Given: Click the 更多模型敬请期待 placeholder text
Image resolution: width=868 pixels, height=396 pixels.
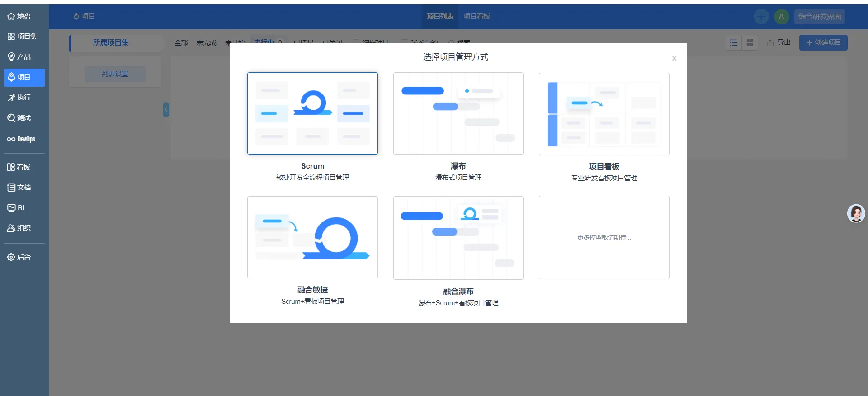Looking at the screenshot, I should [604, 237].
